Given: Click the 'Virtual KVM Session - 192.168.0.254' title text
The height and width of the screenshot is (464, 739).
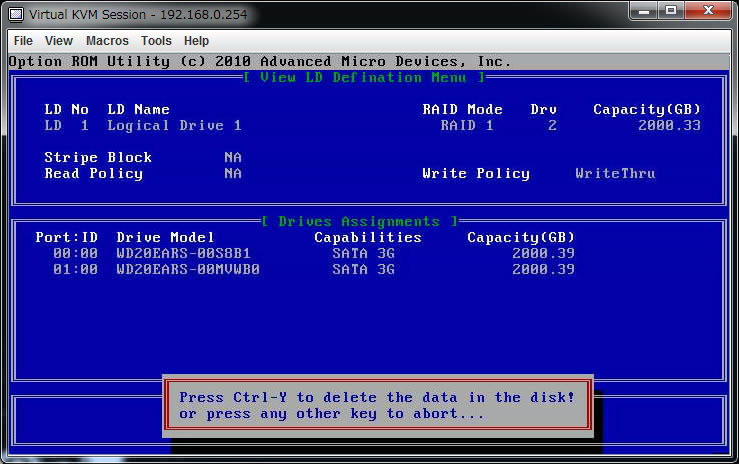Looking at the screenshot, I should click(x=138, y=15).
